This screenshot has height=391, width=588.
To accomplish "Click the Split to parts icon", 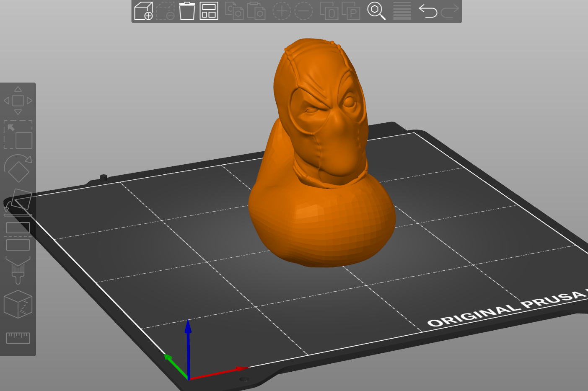I will (x=351, y=11).
